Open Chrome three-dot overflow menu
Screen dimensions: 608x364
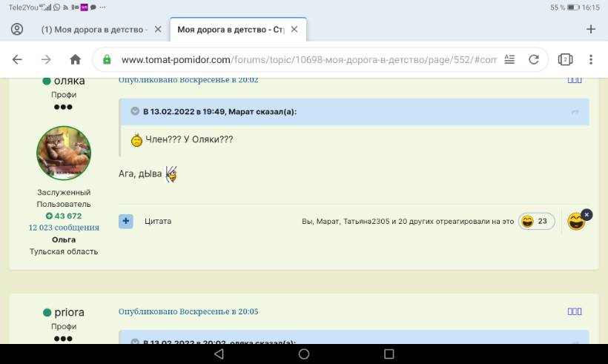pyautogui.click(x=591, y=59)
